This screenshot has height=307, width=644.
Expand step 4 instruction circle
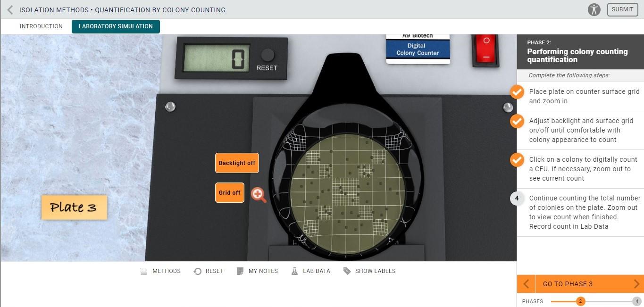517,199
